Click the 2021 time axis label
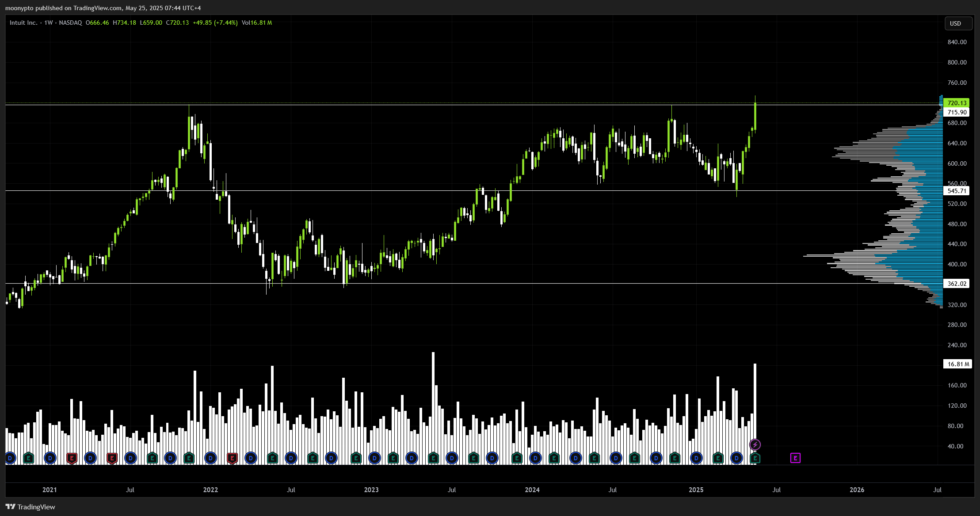 [x=50, y=489]
